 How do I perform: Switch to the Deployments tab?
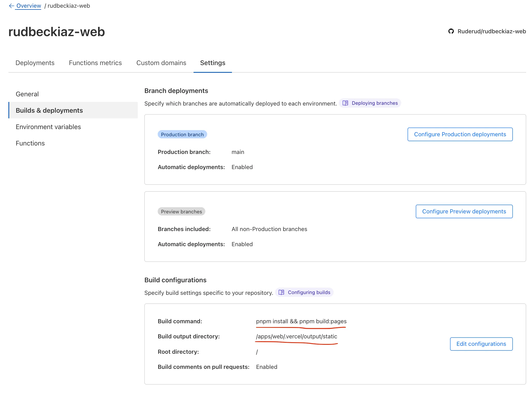(35, 63)
